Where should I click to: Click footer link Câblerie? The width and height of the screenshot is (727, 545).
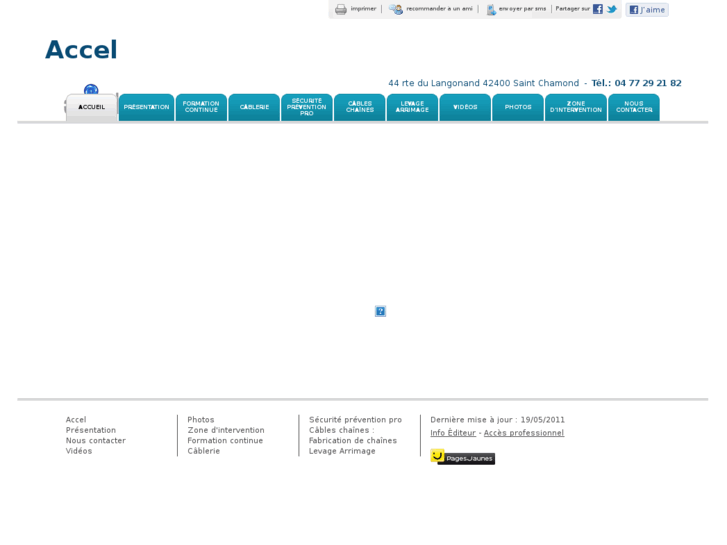204,451
